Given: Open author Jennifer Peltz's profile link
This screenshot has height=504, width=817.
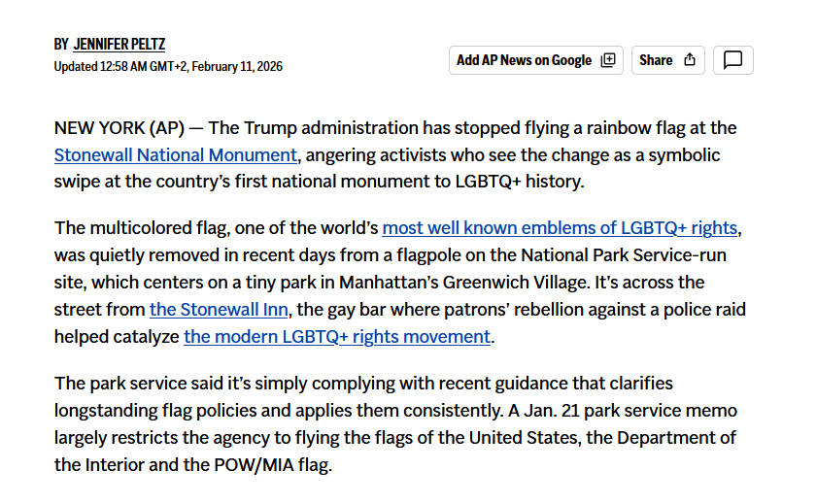Looking at the screenshot, I should click(119, 45).
